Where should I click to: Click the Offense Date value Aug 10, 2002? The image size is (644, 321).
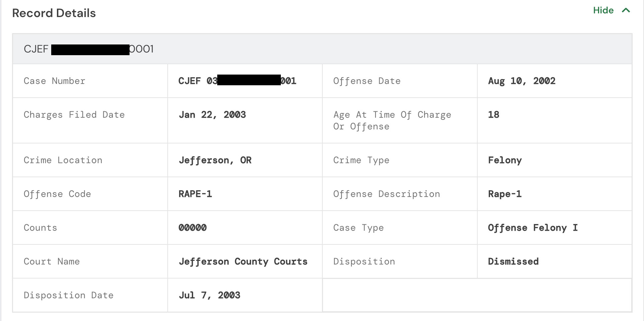point(521,81)
